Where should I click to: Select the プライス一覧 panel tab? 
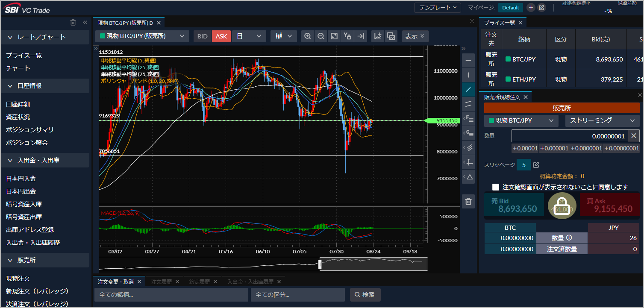tap(500, 23)
